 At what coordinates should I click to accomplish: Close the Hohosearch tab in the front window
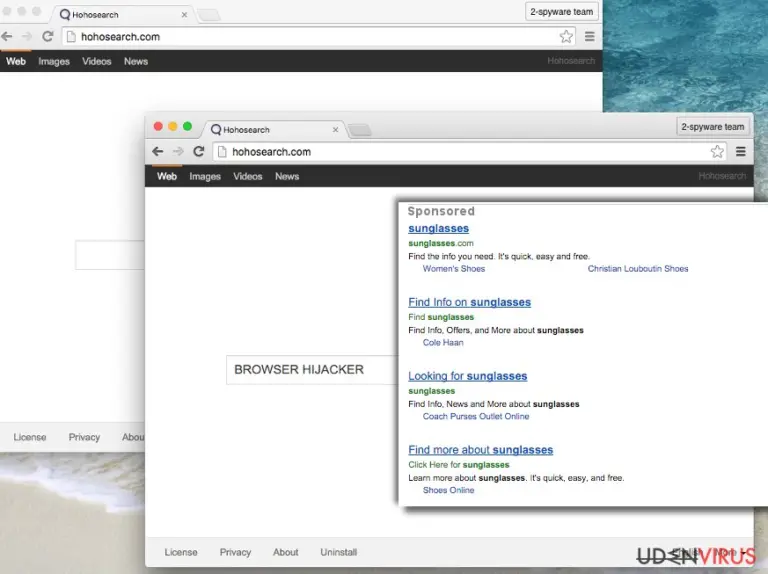click(x=335, y=130)
